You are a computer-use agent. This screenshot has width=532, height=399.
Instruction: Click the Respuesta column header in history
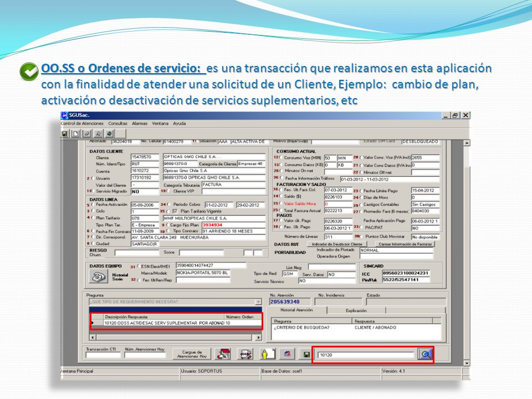[392, 321]
